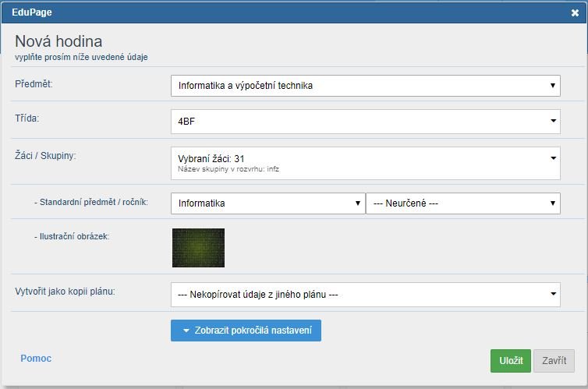Close the EduPage dialog with the X icon
Viewport: 588px width, 389px height.
pos(575,12)
